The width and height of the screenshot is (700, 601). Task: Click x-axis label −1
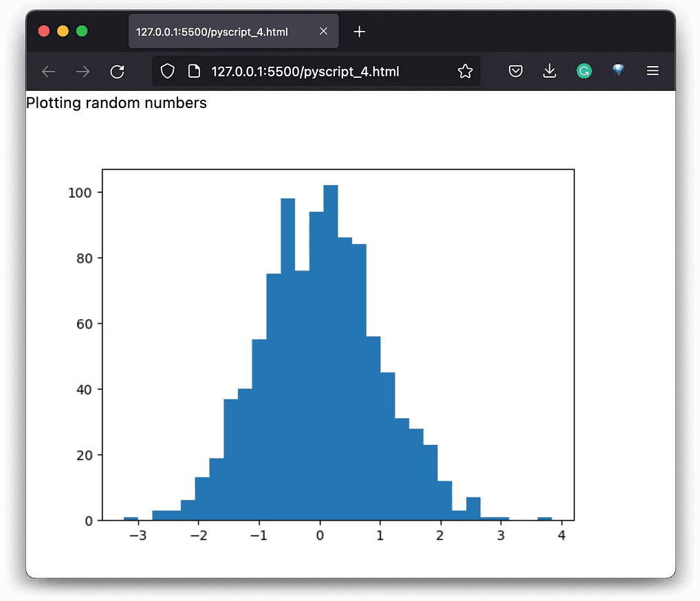pyautogui.click(x=259, y=536)
